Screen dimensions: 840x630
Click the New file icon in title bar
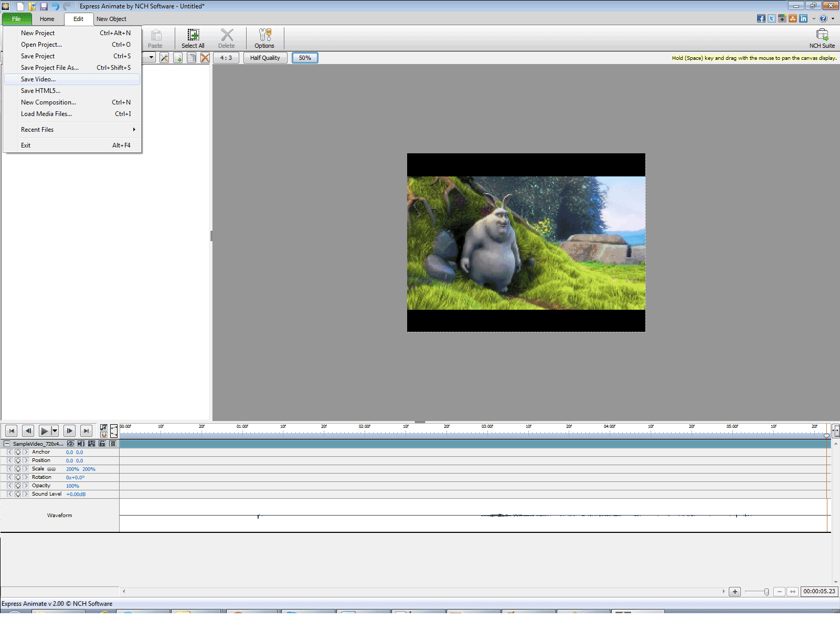tap(20, 6)
